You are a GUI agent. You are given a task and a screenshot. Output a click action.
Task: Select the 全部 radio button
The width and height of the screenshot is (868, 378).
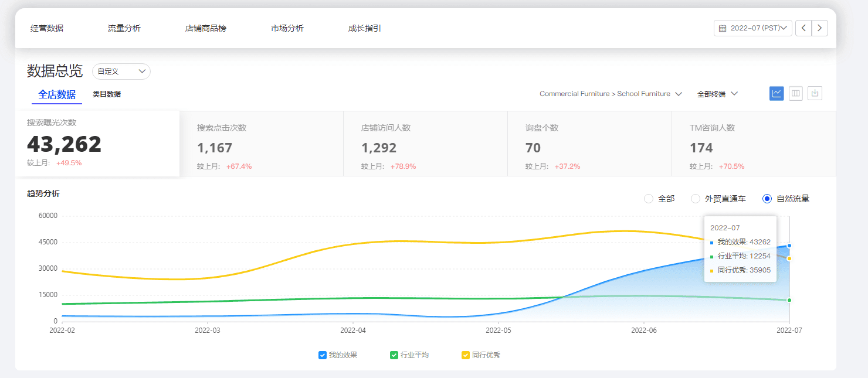click(x=649, y=199)
